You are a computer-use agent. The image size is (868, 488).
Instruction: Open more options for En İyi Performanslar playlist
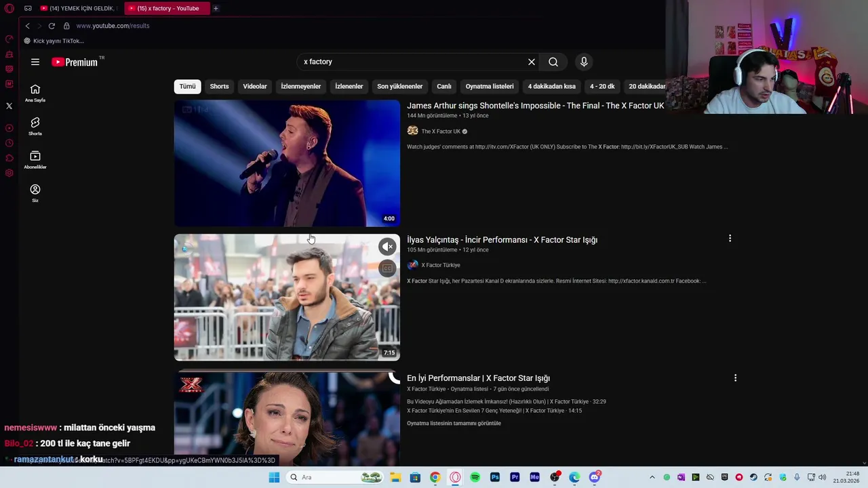(735, 378)
